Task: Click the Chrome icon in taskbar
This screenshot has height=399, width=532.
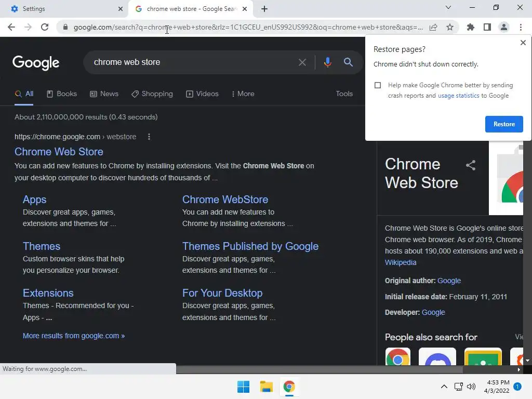Action: tap(289, 387)
